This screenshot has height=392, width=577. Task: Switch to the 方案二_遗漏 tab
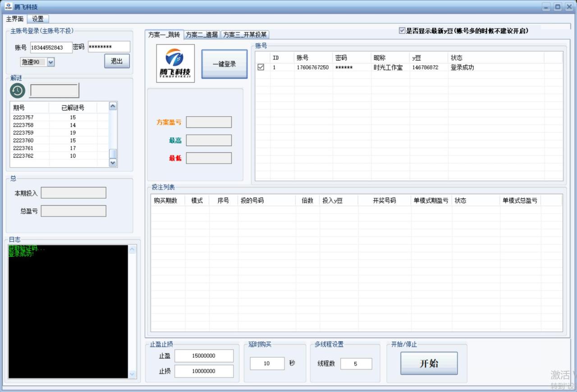coord(201,34)
